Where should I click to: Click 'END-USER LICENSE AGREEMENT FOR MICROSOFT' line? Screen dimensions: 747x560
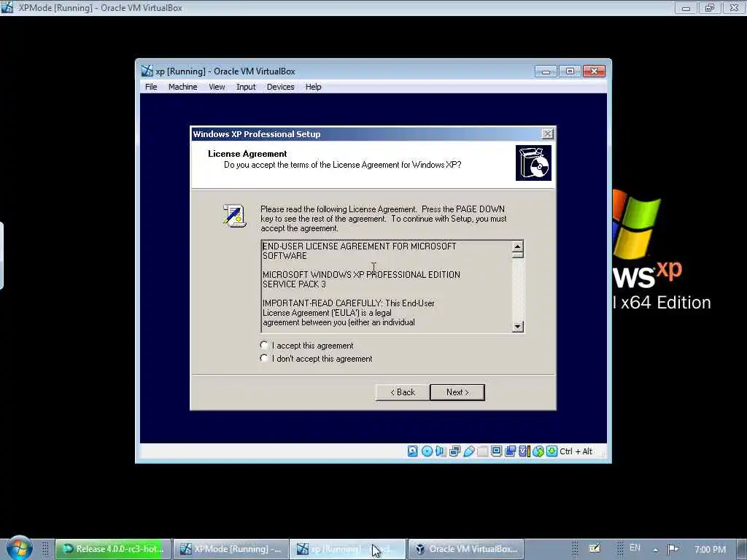coord(359,246)
